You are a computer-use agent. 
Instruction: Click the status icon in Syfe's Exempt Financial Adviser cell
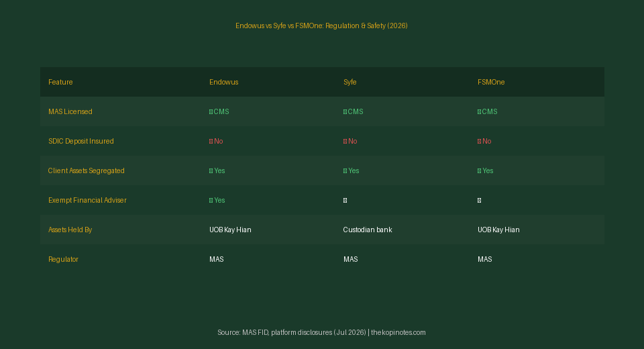click(345, 200)
